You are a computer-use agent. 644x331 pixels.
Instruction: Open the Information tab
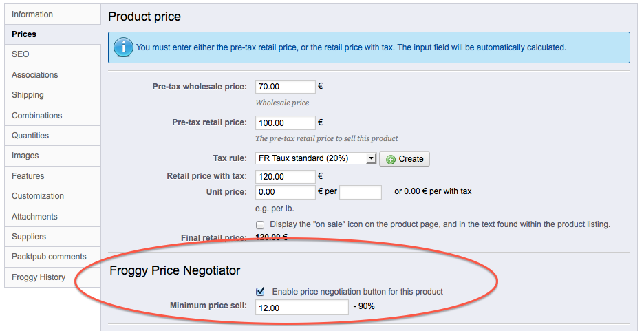pyautogui.click(x=52, y=14)
